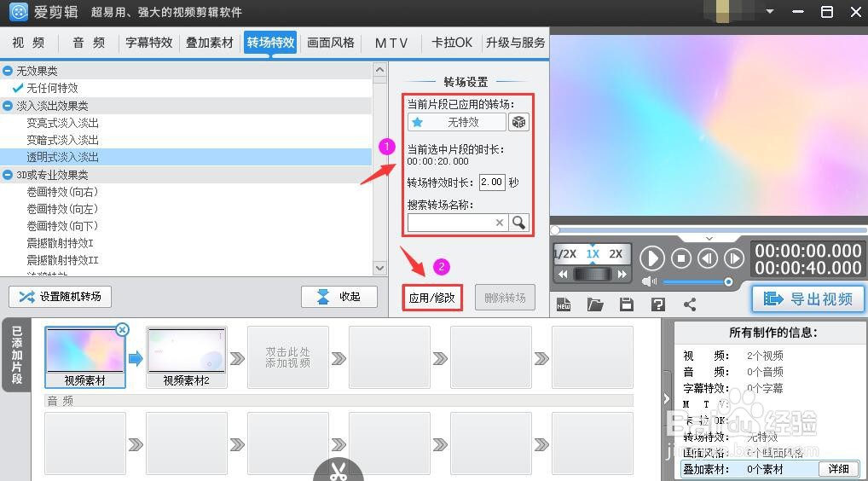Viewport: 868px width, 481px height.
Task: Adjust the volume slider
Action: pos(697,281)
